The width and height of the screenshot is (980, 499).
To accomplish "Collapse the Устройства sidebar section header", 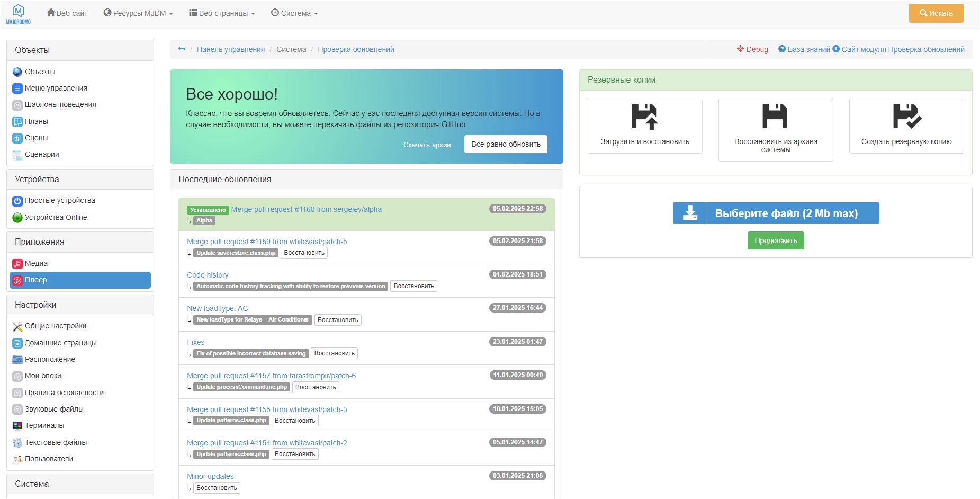I will pos(80,180).
